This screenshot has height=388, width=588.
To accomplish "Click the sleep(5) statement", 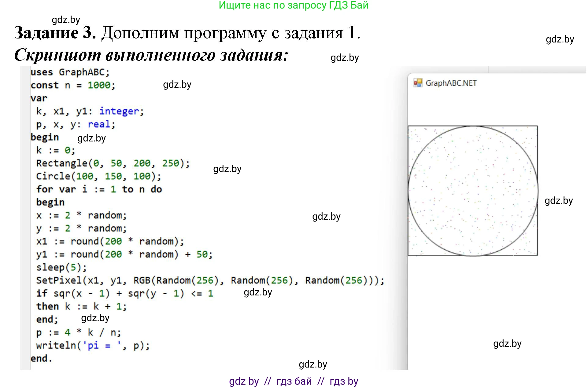I will point(61,267).
